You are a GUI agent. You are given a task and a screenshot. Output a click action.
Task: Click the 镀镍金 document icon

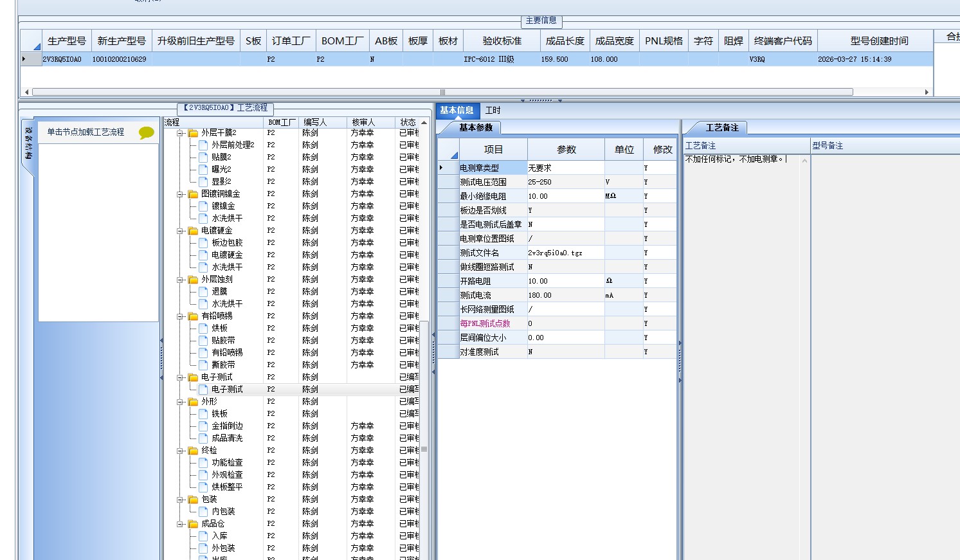click(x=203, y=206)
